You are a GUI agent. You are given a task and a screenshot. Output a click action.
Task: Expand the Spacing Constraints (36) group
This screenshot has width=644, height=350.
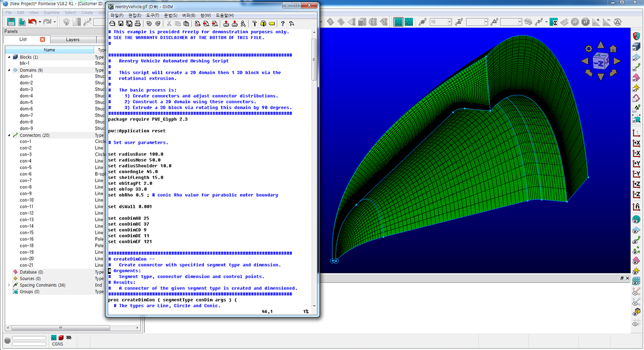(x=9, y=285)
